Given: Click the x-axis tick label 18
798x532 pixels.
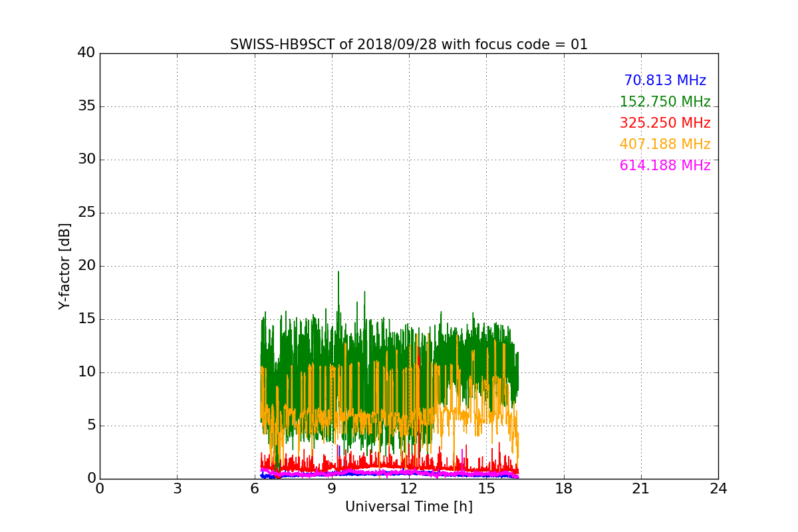Looking at the screenshot, I should coord(564,488).
